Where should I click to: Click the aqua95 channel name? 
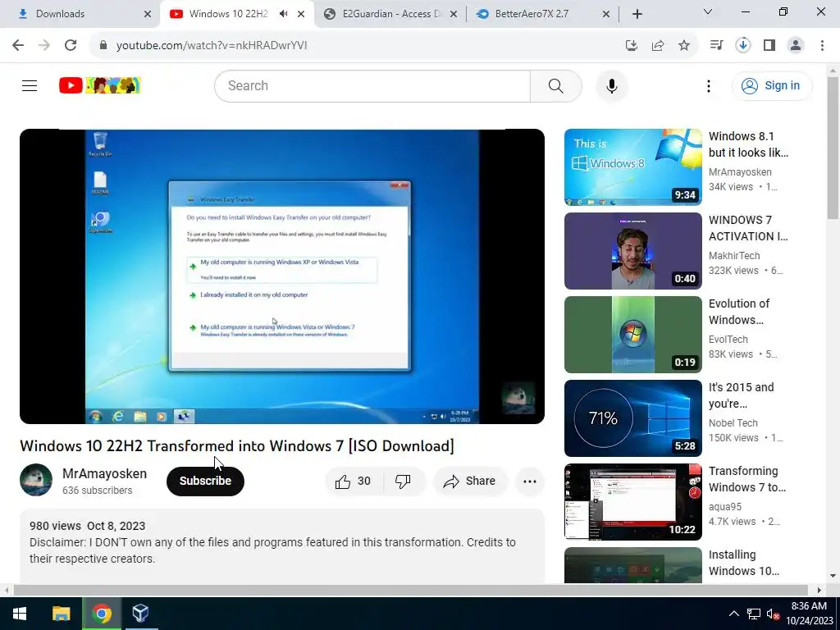tap(725, 506)
